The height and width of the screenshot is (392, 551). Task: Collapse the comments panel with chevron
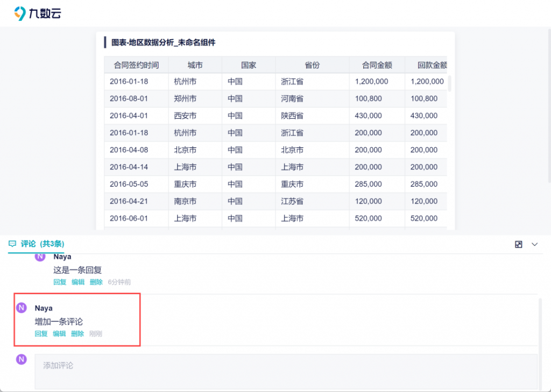[534, 245]
